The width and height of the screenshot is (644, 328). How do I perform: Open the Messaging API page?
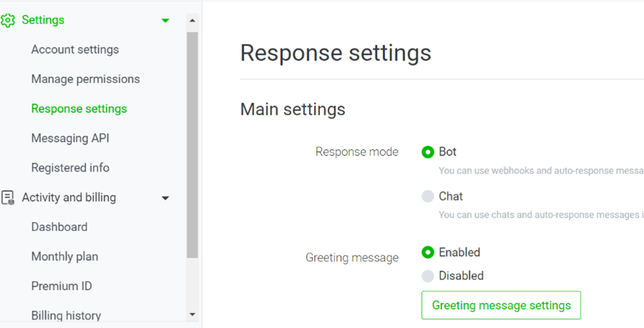click(x=70, y=138)
